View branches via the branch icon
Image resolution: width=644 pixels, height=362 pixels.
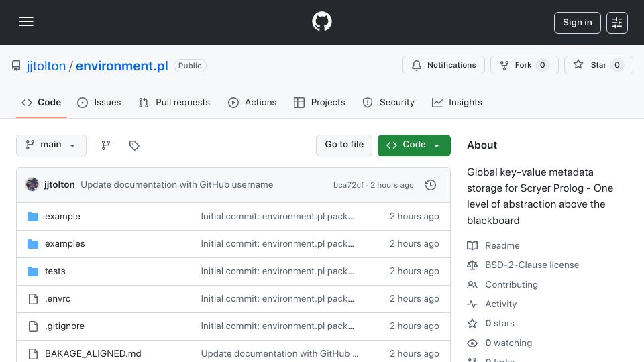tap(106, 145)
